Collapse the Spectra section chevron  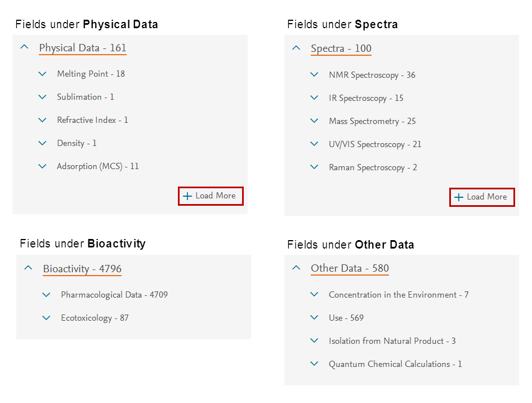point(296,48)
